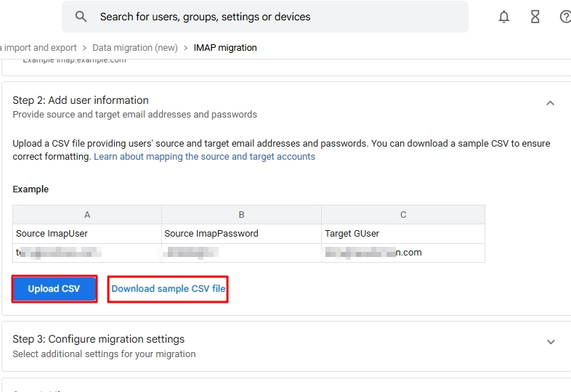Select IMAP migration breadcrumb
Viewport: 571px width, 392px height.
tap(225, 48)
